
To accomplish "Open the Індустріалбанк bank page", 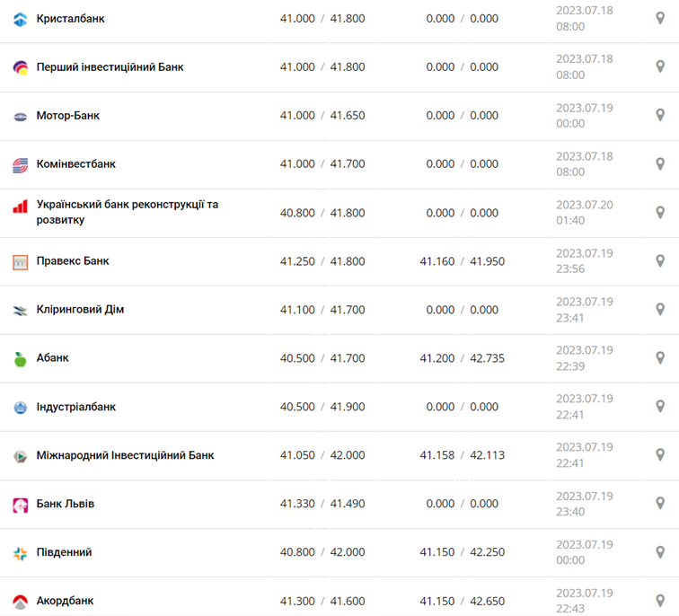I will click(76, 407).
